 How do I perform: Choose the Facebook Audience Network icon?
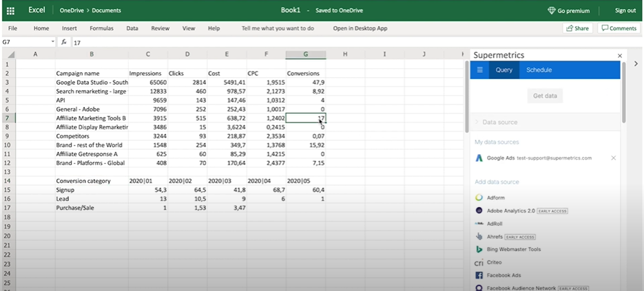tap(479, 288)
